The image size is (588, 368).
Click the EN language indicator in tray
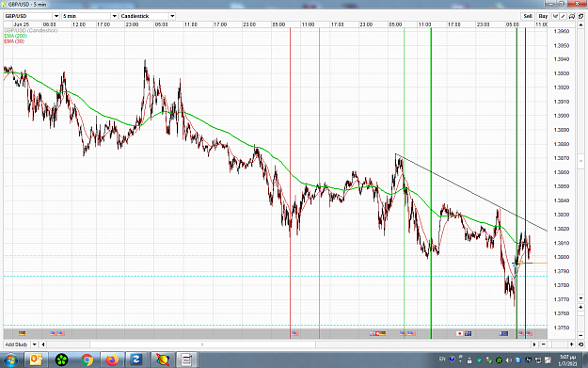click(442, 359)
